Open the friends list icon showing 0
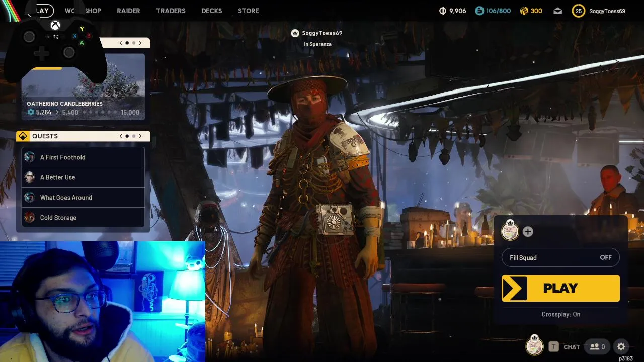Image resolution: width=644 pixels, height=362 pixels. [597, 347]
